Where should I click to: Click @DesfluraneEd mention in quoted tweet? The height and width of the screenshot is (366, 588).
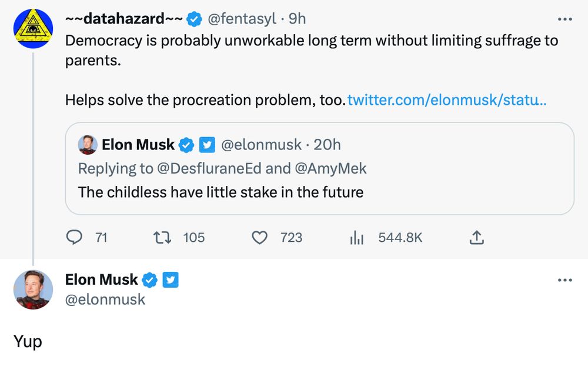tap(209, 168)
